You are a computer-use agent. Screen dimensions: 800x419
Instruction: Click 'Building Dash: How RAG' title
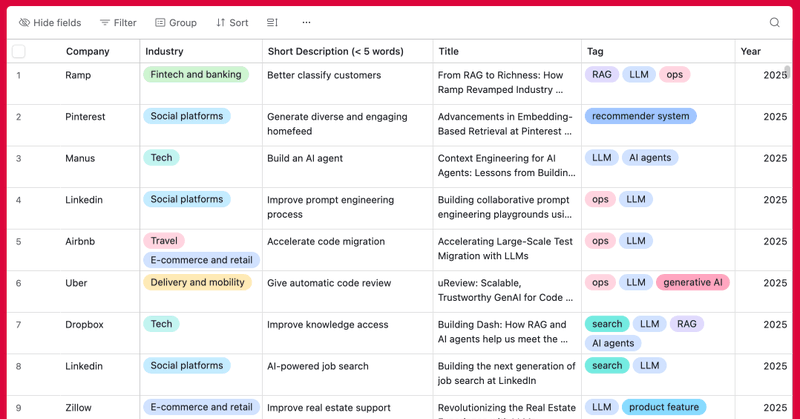pos(507,333)
